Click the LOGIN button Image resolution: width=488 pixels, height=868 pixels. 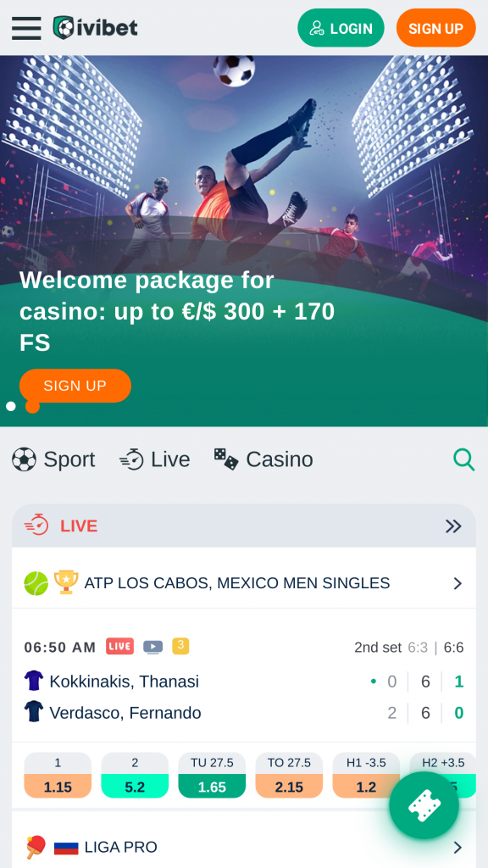(x=341, y=28)
